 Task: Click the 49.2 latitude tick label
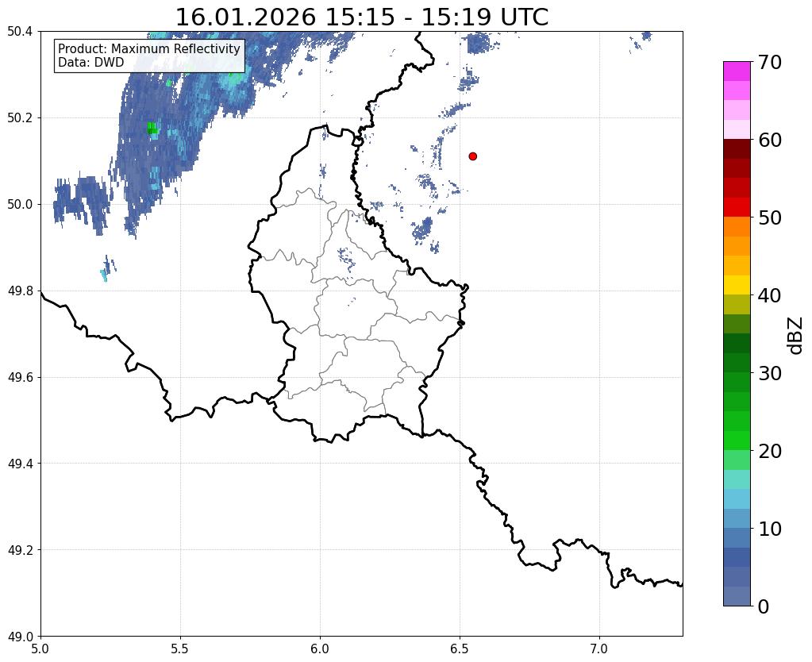point(20,550)
